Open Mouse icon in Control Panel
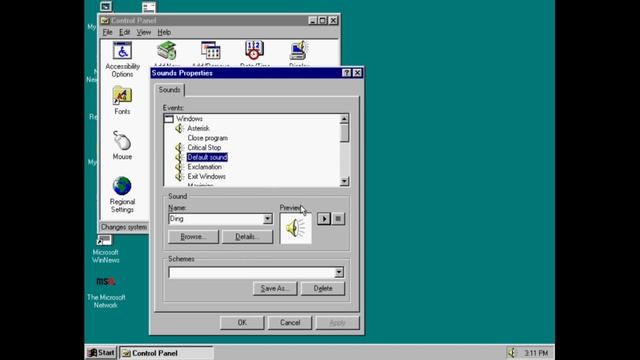Viewport: 640px width, 360px height. coord(122,141)
